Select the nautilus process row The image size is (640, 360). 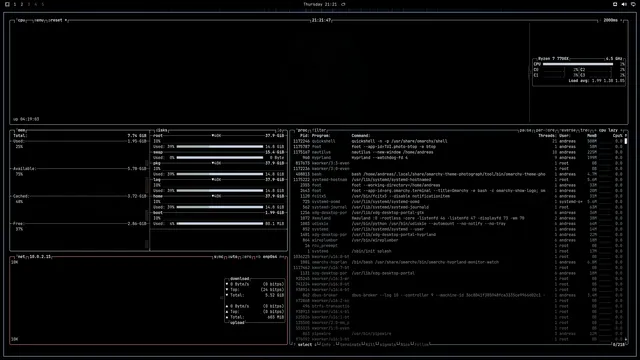tap(457, 152)
